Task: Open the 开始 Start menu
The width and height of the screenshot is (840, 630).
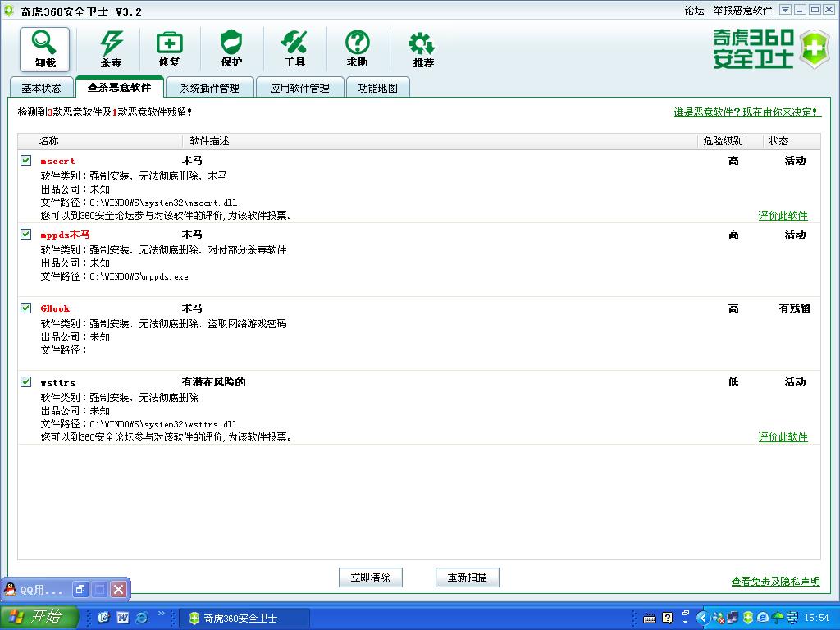Action: (39, 617)
